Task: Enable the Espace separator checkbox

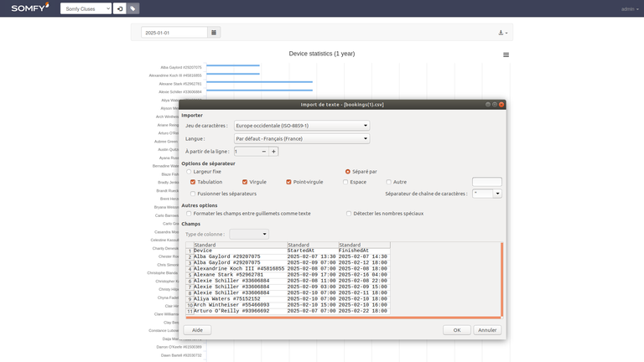Action: (x=345, y=182)
